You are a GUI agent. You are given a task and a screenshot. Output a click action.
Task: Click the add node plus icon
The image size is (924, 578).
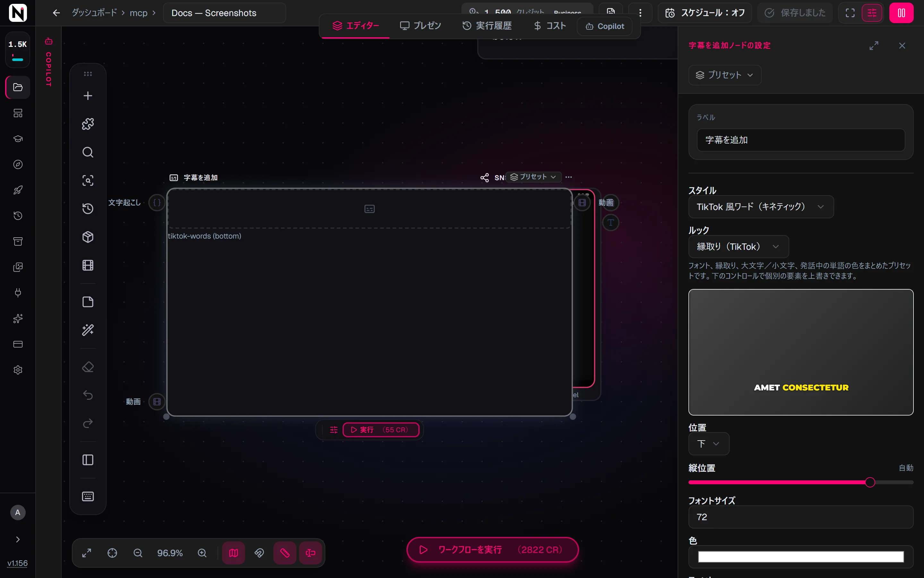point(88,96)
